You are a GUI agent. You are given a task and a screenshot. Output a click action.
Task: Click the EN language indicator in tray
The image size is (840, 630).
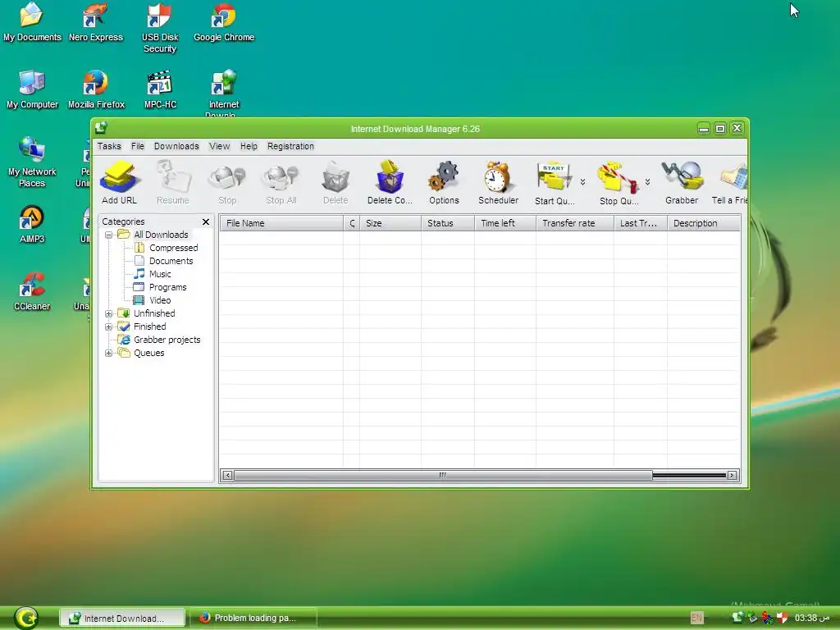pos(696,618)
